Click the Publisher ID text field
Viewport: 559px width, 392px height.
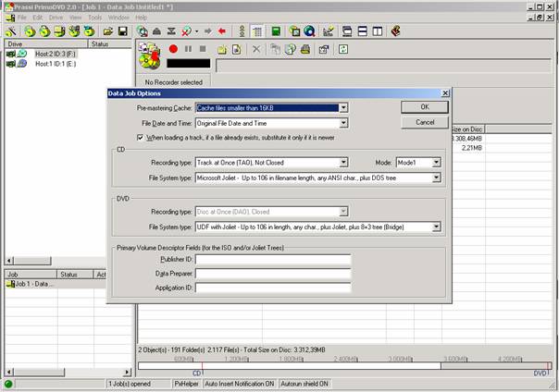tap(273, 261)
